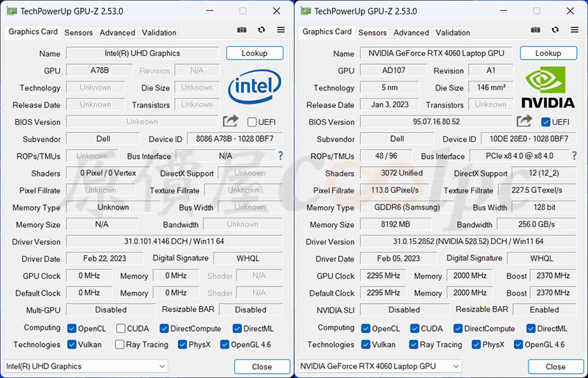
Task: Click Driver Version field 31.0.101.4146 DCH
Action: point(174,241)
